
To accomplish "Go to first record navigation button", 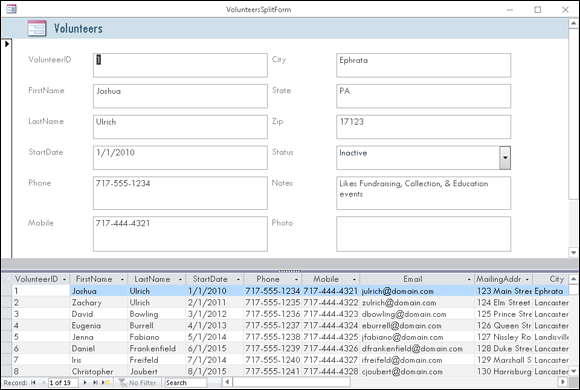I will coord(33,382).
